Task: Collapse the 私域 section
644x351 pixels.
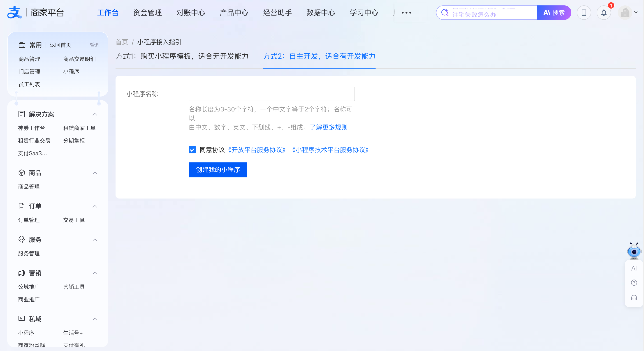Action: click(95, 319)
